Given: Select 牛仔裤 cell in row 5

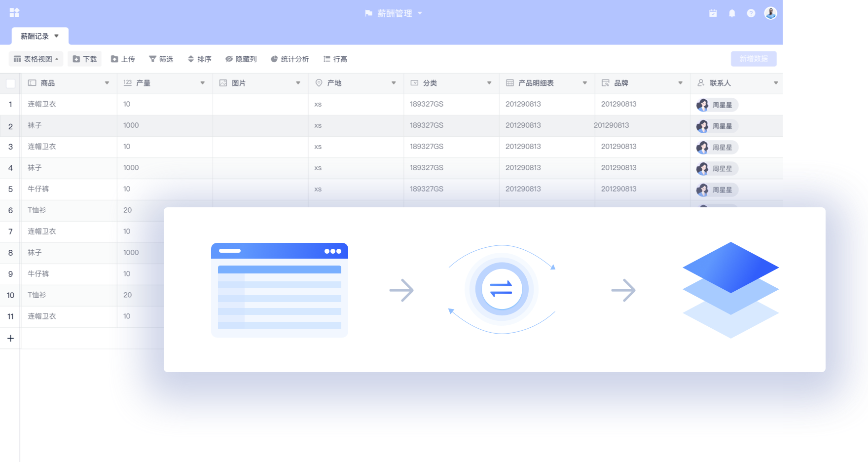Looking at the screenshot, I should pyautogui.click(x=69, y=190).
